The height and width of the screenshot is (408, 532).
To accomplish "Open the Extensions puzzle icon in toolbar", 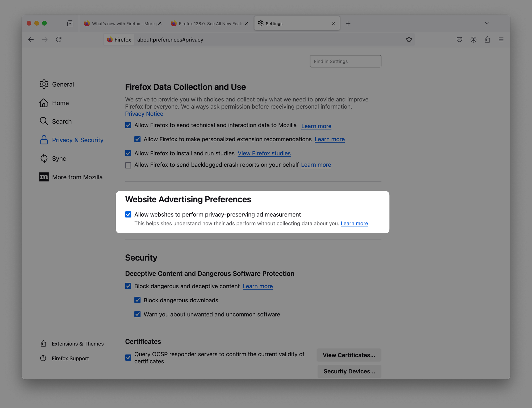I will pos(487,40).
